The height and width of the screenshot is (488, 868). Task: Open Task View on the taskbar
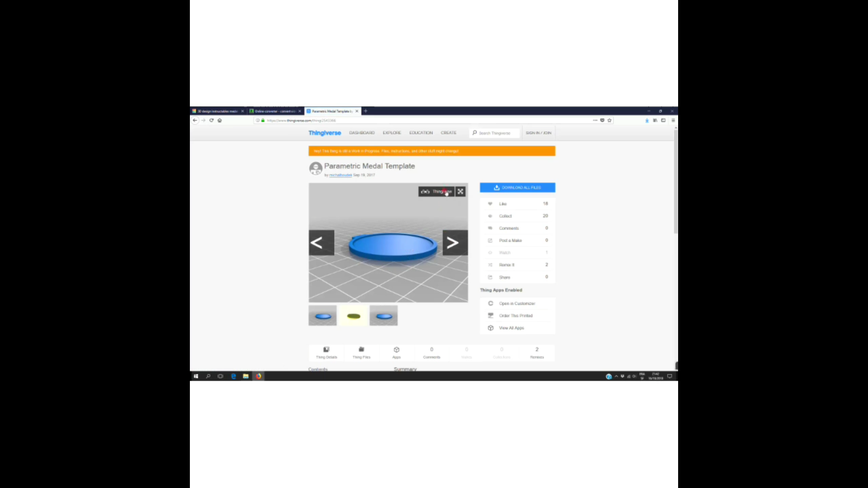pyautogui.click(x=220, y=376)
